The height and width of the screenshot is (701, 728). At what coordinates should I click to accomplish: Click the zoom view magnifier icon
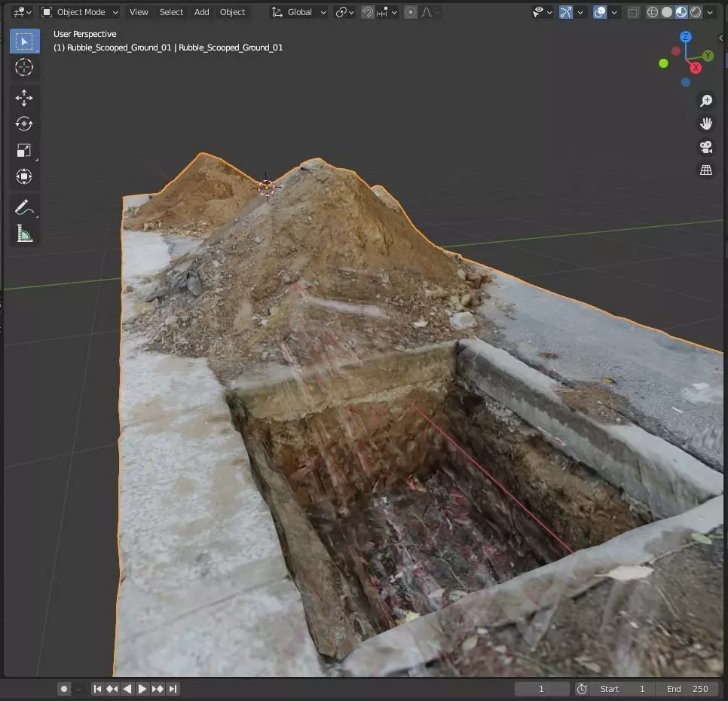tap(705, 101)
